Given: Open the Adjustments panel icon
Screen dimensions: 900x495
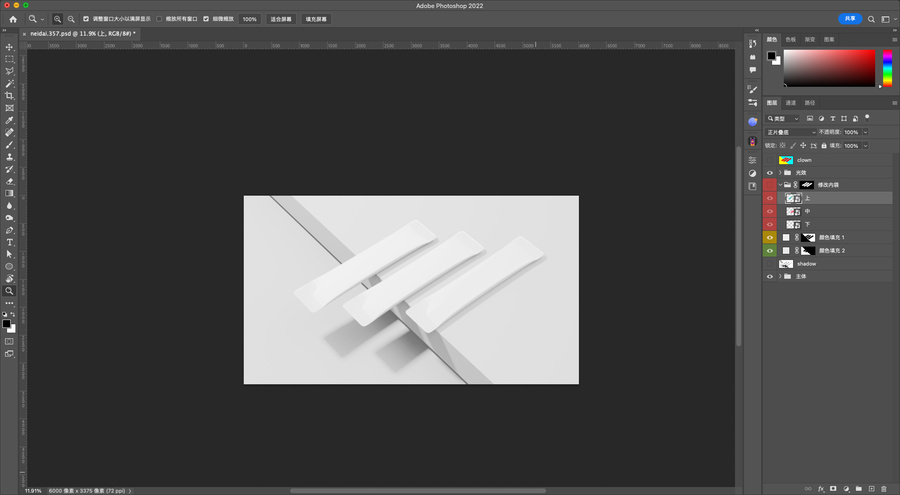Looking at the screenshot, I should 752,173.
